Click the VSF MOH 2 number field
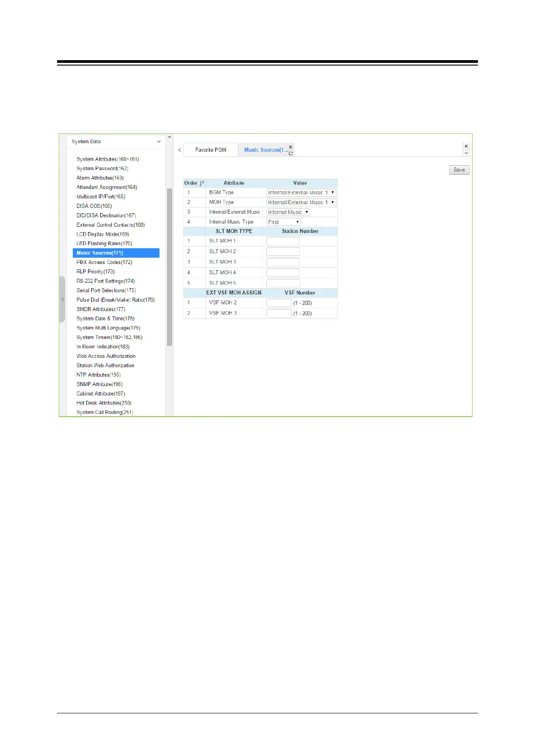The height and width of the screenshot is (756, 535). point(279,303)
